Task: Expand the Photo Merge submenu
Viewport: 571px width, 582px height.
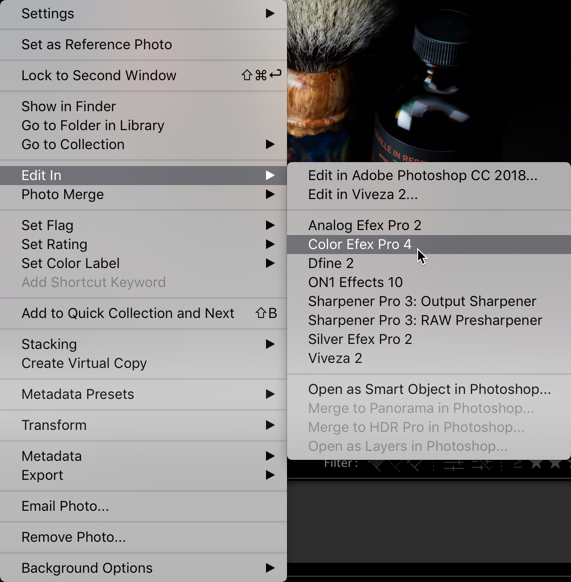Action: coord(270,194)
